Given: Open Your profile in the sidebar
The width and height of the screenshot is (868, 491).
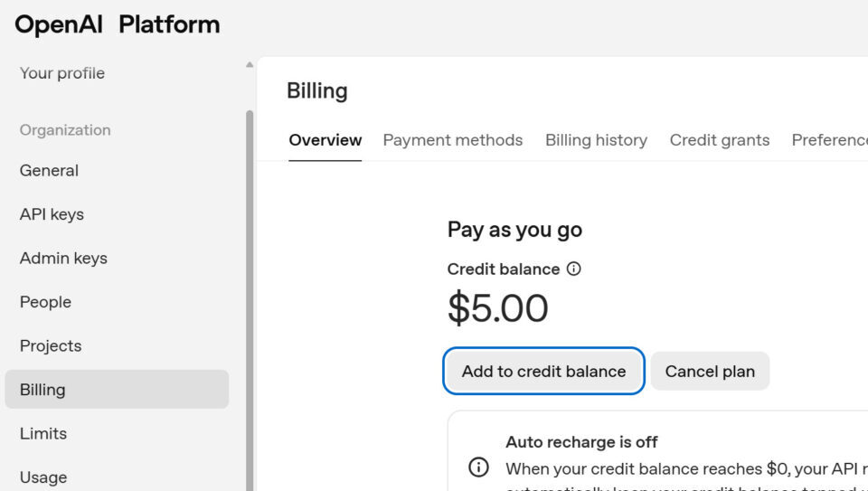Looking at the screenshot, I should [x=62, y=73].
